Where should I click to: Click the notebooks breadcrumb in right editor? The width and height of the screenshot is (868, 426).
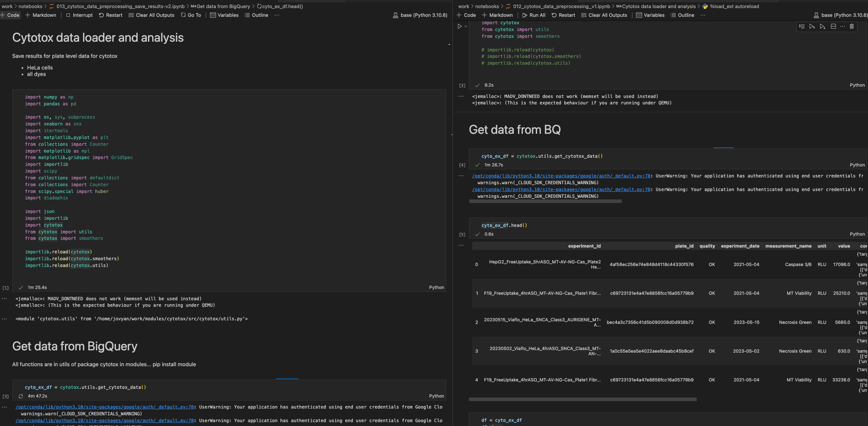(x=487, y=6)
